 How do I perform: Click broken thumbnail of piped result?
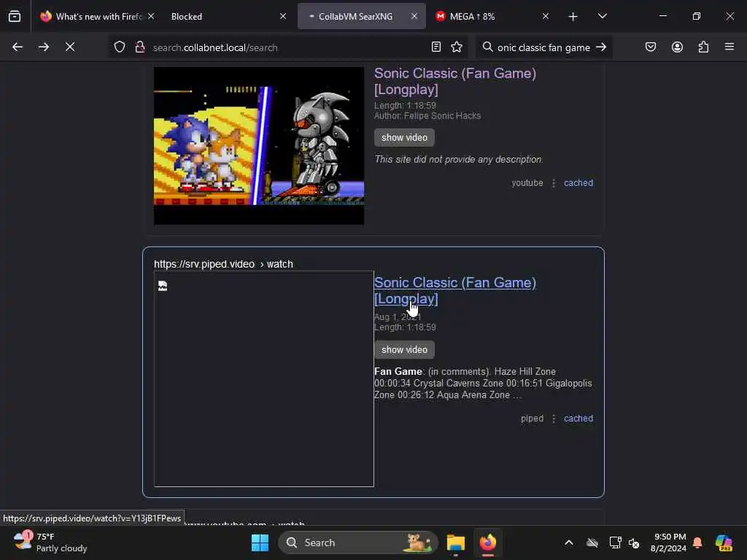coord(264,378)
